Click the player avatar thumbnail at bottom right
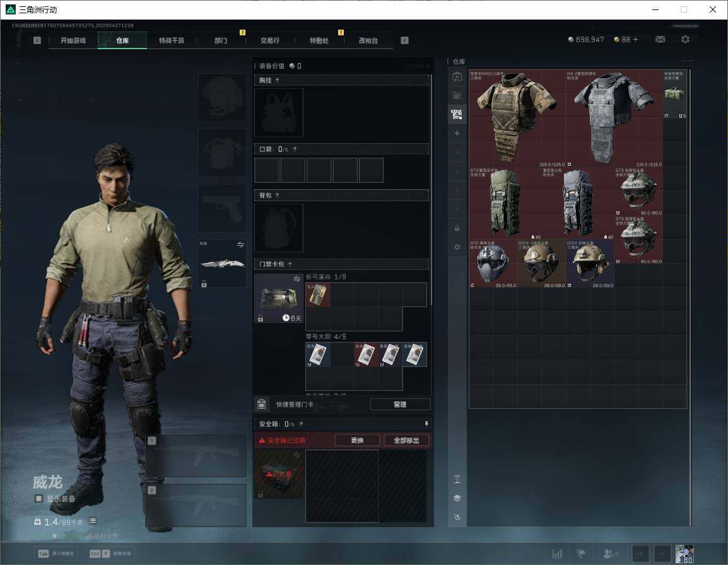This screenshot has height=565, width=728. coord(684,554)
